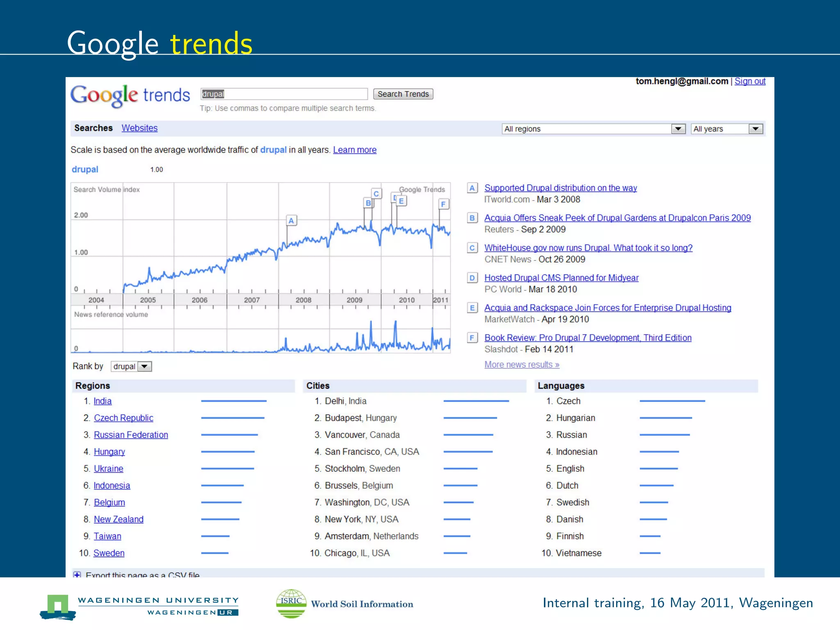The image size is (840, 630).
Task: Click the E badge beside Rackspace headline
Action: click(472, 308)
